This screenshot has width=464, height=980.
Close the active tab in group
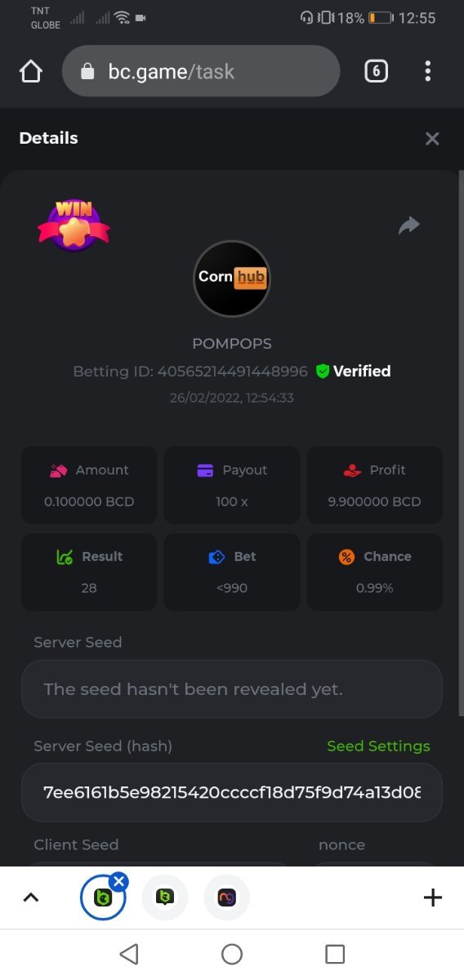[119, 881]
